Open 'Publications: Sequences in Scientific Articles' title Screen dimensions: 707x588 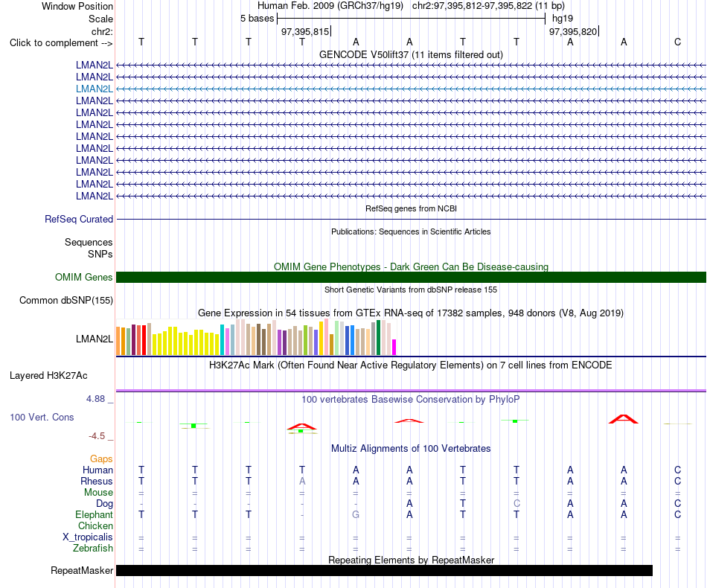411,231
